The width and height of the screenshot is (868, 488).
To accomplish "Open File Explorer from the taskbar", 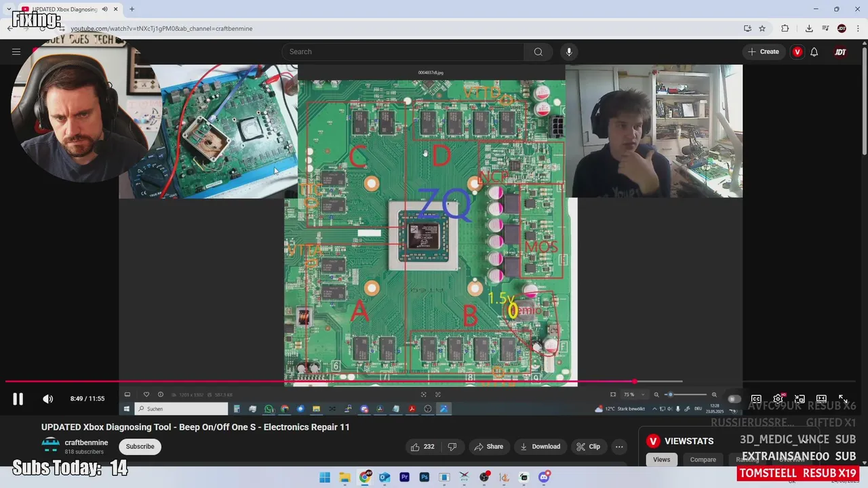I will tap(344, 477).
